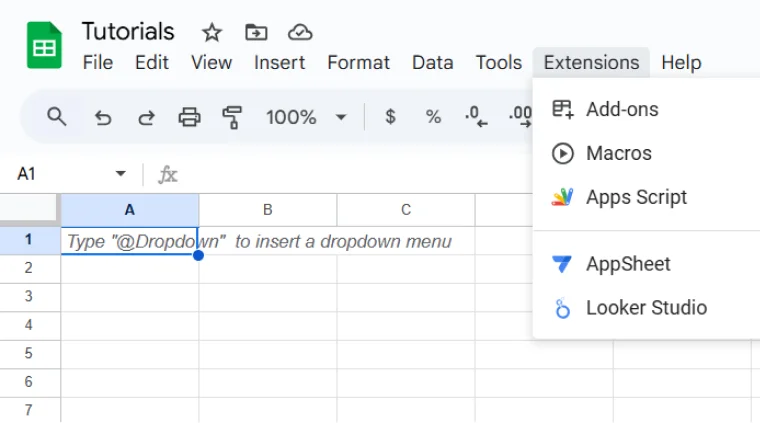The width and height of the screenshot is (760, 423).
Task: Select row 6 header
Action: (30, 383)
